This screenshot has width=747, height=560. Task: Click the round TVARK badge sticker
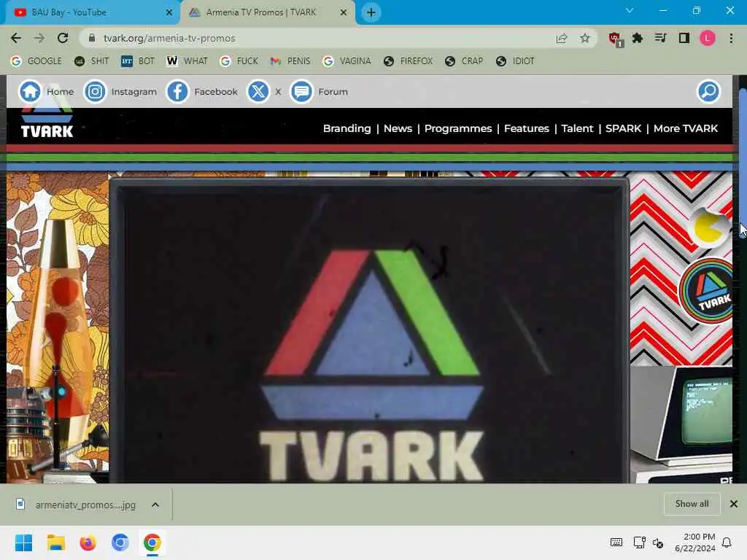click(x=706, y=292)
